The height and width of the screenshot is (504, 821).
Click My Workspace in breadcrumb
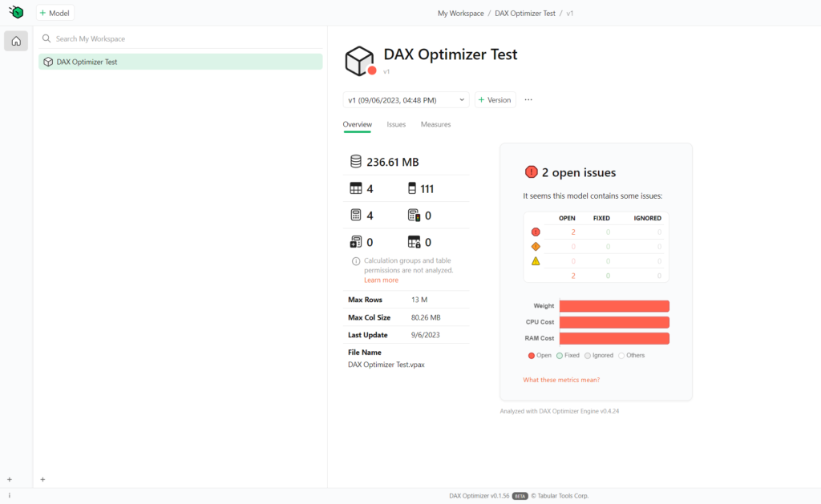[461, 14]
